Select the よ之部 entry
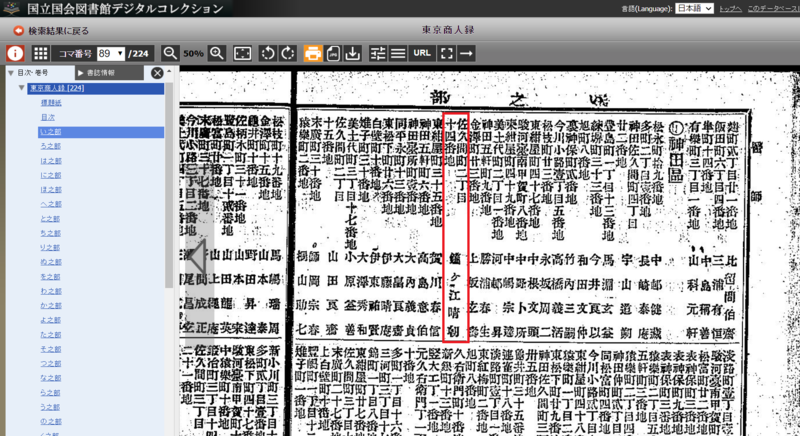The image size is (800, 436). (51, 320)
